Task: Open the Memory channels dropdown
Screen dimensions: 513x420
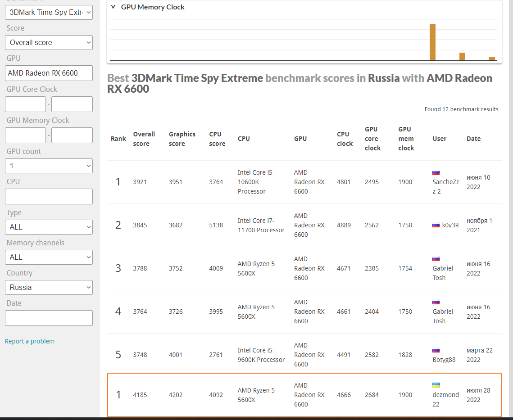Action: tap(49, 257)
